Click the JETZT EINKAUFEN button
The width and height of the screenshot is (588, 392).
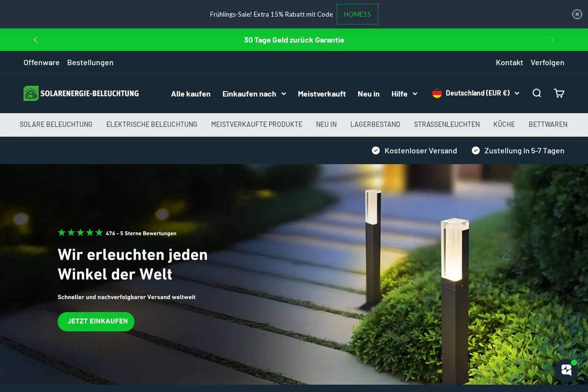coord(96,321)
